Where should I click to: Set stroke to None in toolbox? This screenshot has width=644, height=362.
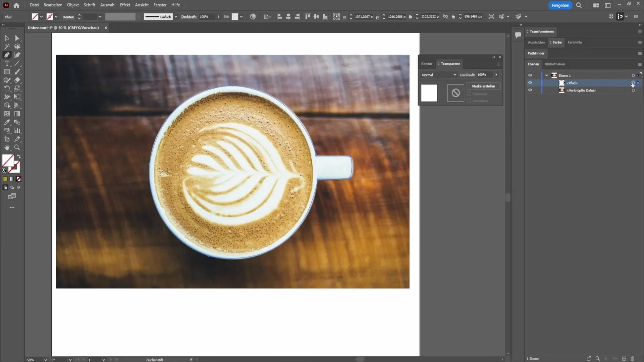point(19,179)
